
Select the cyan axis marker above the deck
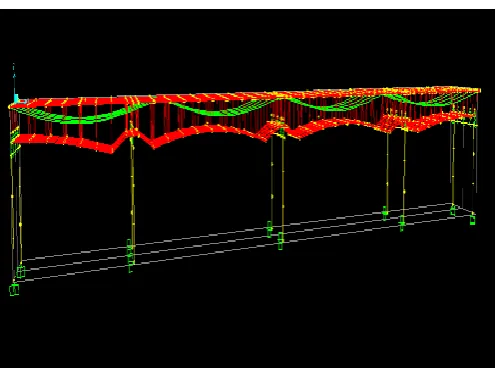pyautogui.click(x=14, y=83)
